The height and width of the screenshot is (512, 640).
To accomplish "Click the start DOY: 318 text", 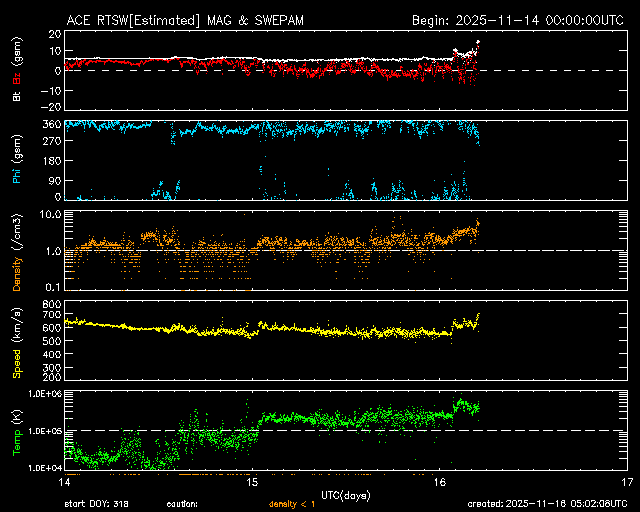I will coord(95,505).
